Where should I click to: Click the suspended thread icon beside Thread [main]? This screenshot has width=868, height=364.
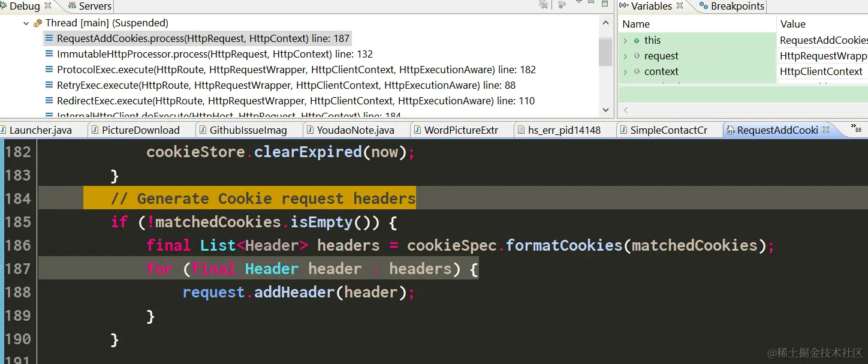[38, 23]
